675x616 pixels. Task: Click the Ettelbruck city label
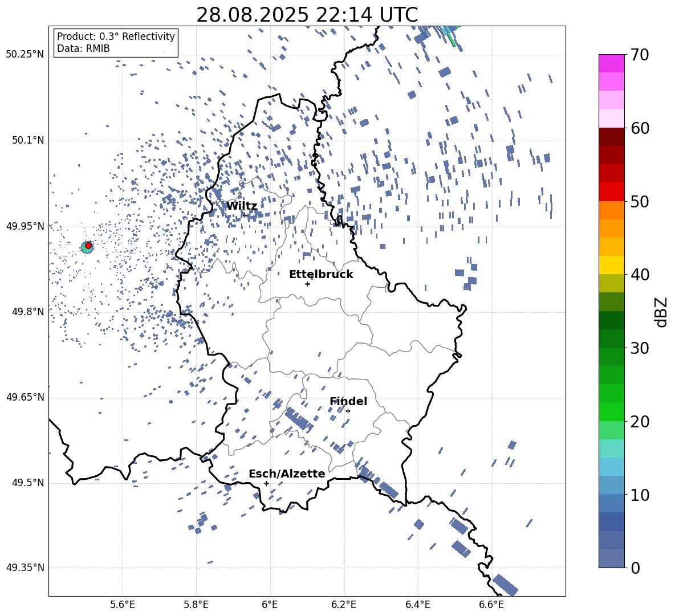[321, 275]
